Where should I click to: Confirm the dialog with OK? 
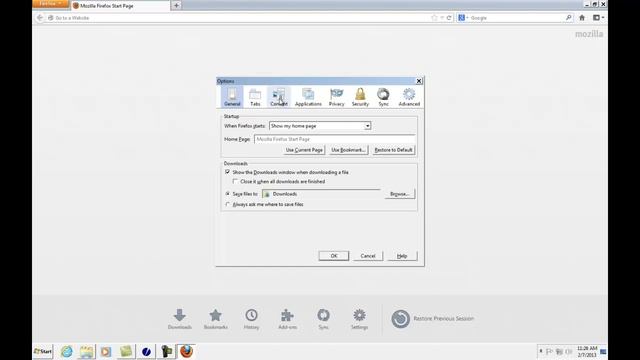click(334, 256)
